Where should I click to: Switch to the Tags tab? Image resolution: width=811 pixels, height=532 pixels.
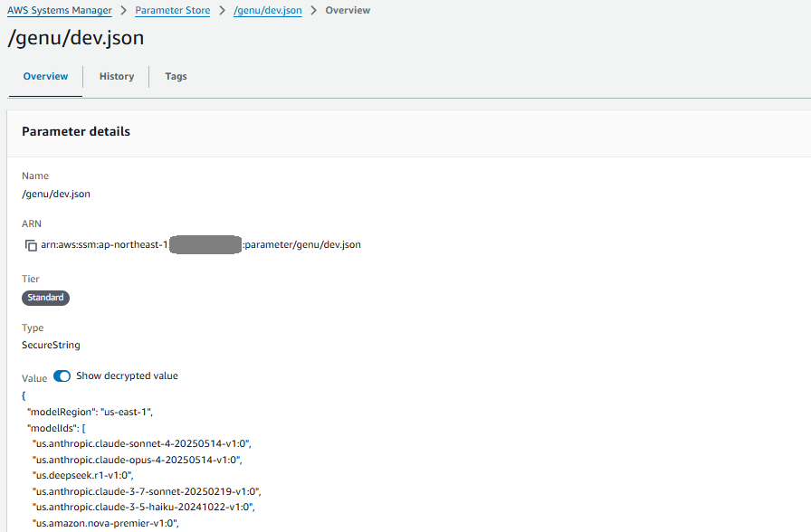pos(176,77)
